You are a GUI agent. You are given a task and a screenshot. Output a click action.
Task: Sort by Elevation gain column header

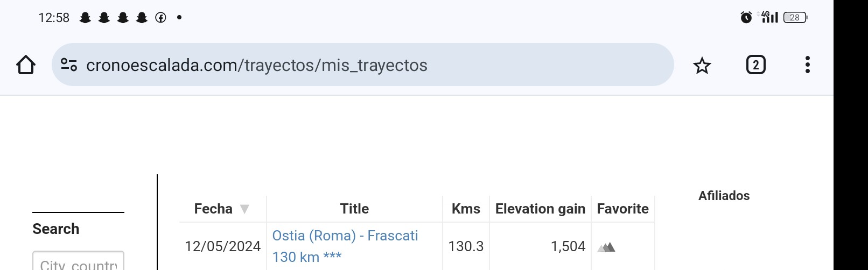pos(540,209)
